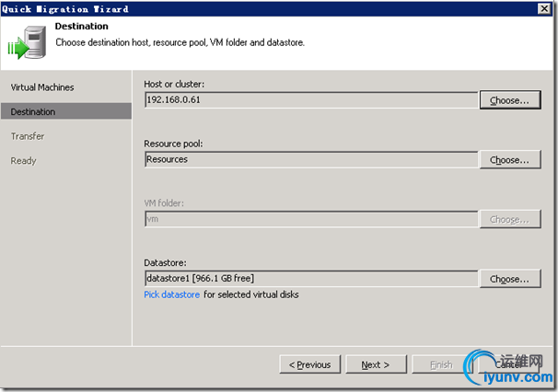Select the Destination wizard step
The width and height of the screenshot is (558, 392).
pos(66,111)
